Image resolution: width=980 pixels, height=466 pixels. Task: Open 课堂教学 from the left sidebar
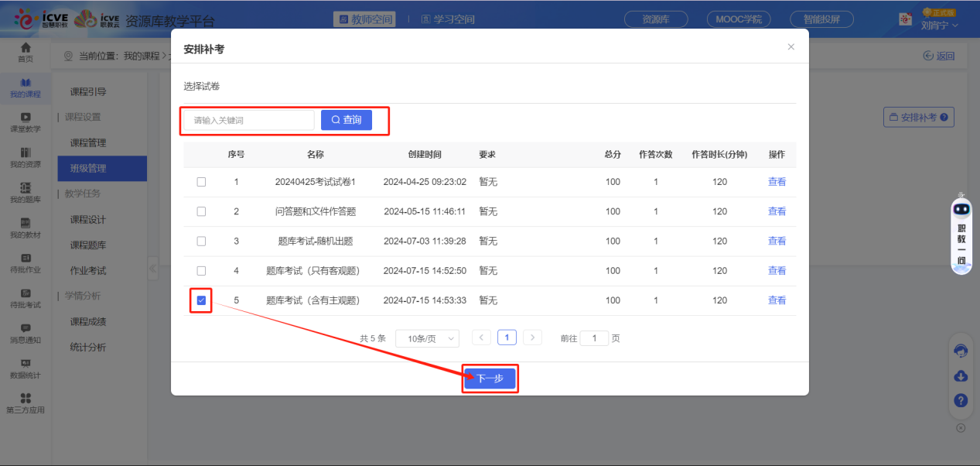(26, 122)
